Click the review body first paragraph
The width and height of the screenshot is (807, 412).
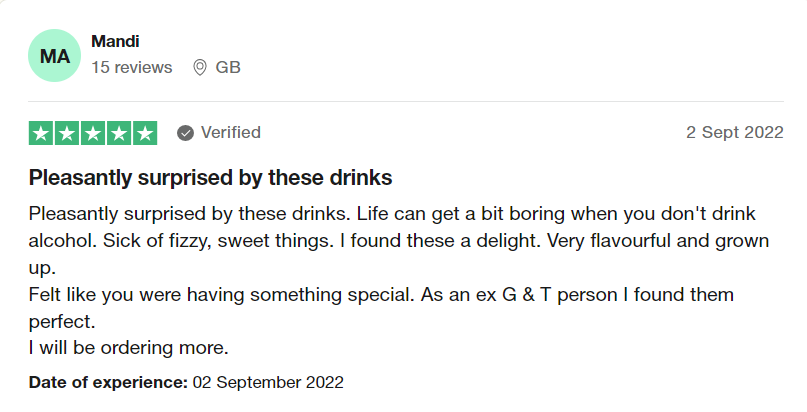[399, 240]
